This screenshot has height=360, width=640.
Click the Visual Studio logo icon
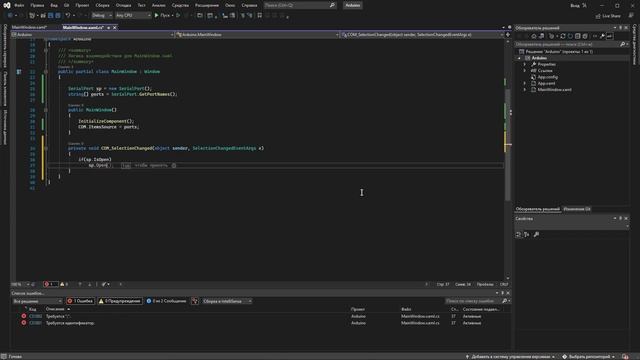click(7, 5)
